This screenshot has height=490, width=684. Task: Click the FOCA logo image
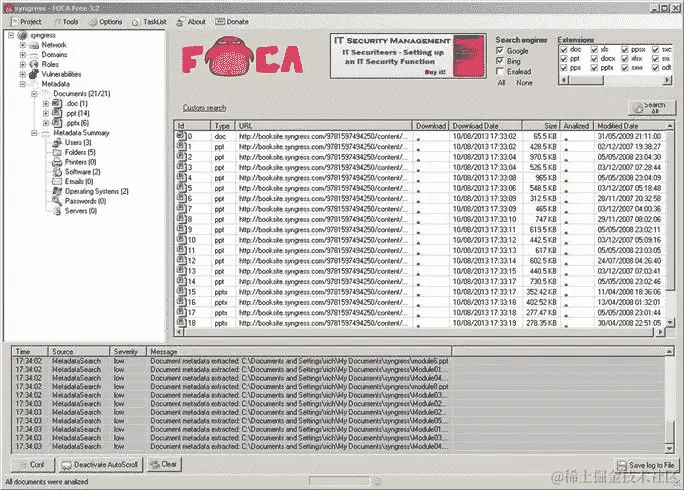[x=243, y=56]
